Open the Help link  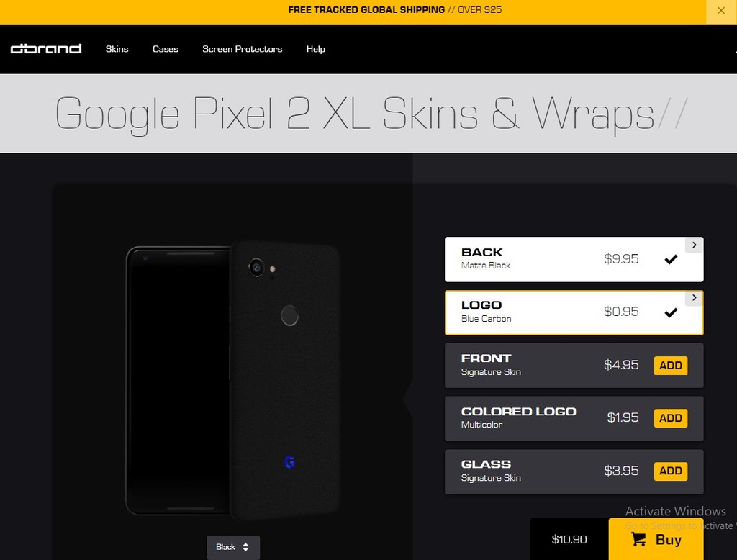316,49
